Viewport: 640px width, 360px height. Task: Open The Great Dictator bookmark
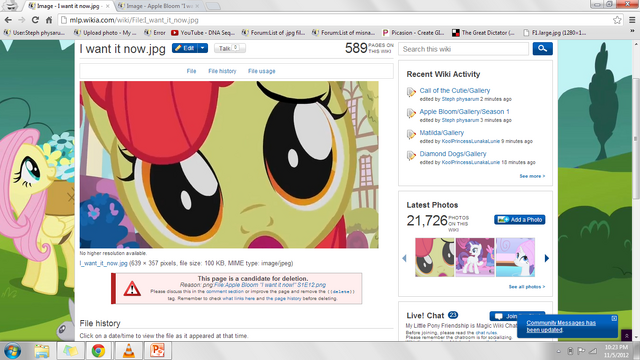pyautogui.click(x=484, y=32)
